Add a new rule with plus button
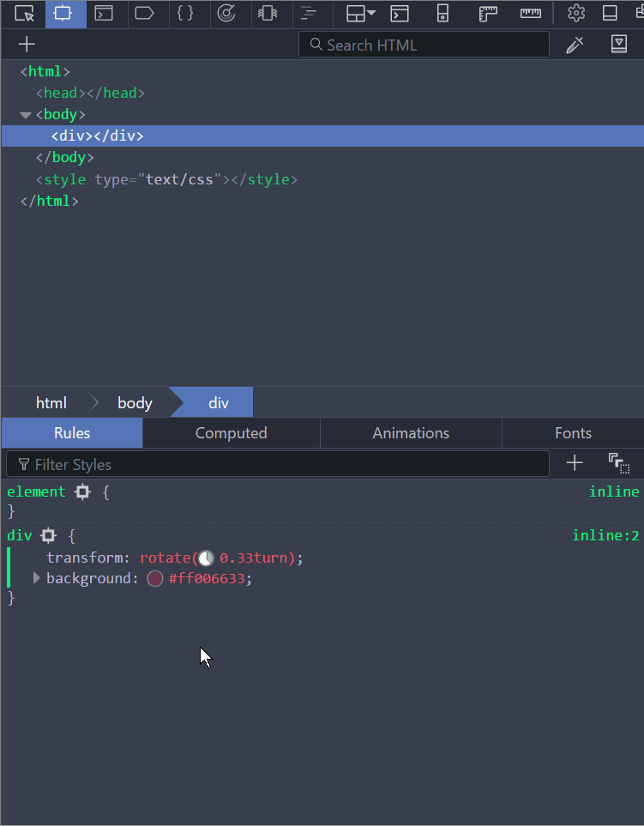Viewport: 644px width, 826px height. [575, 463]
